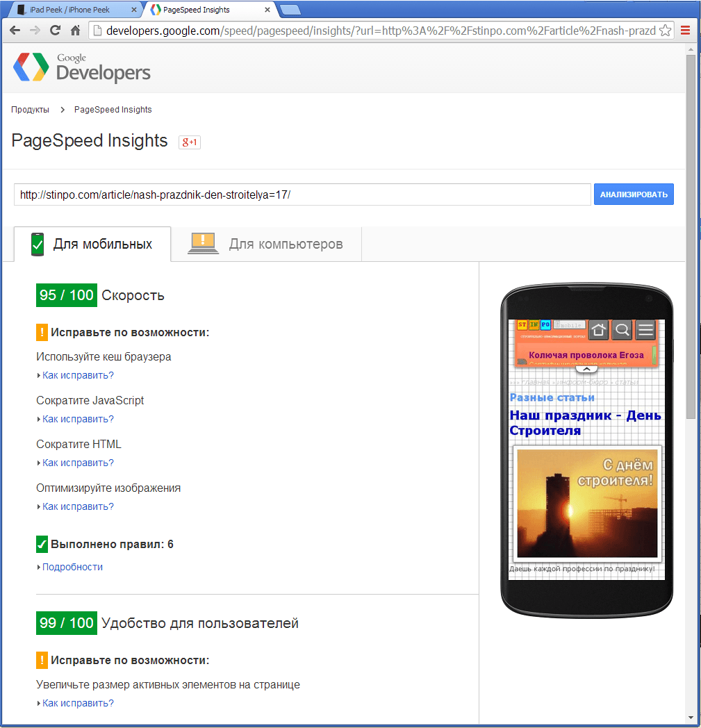Click the browser forward arrow

35,31
